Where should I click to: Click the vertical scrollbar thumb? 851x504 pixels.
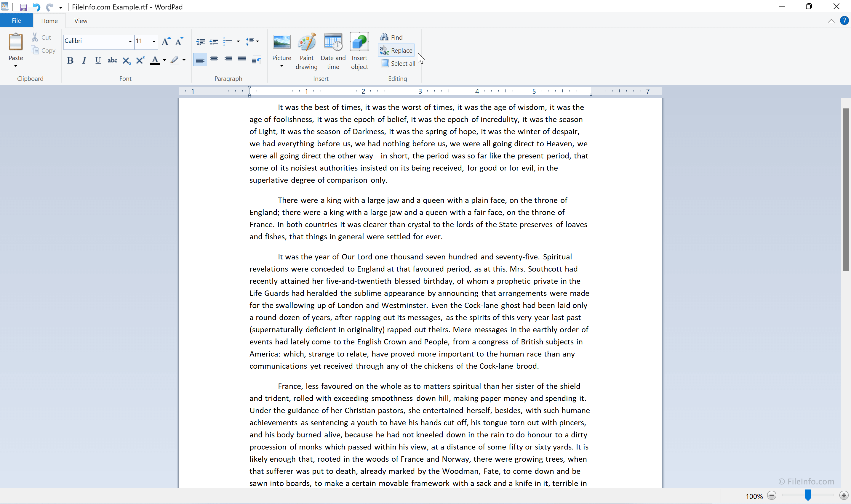[x=846, y=190]
